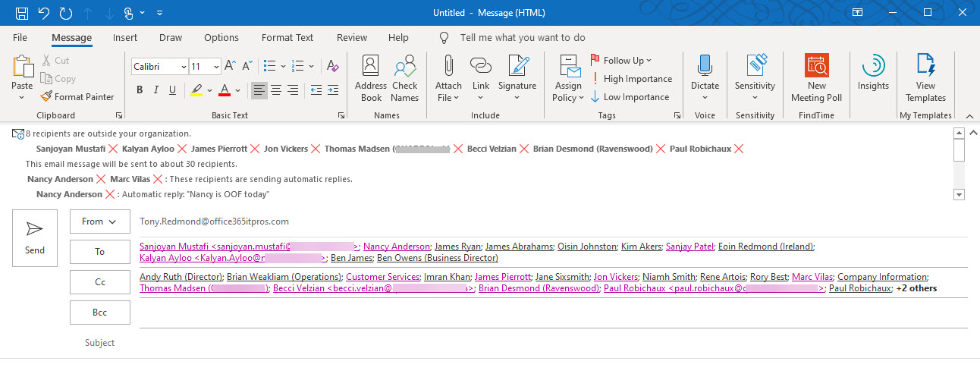
Task: Switch to the Review tab
Action: coord(352,37)
